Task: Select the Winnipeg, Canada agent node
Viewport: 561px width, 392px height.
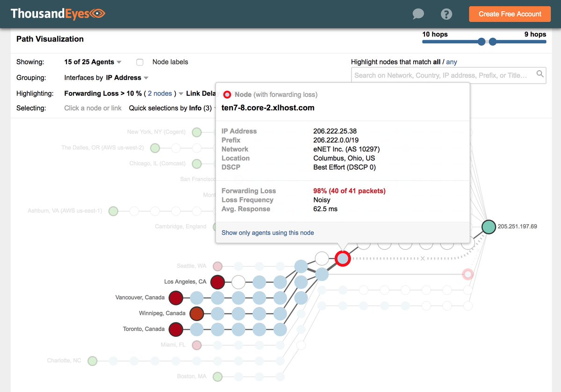Action: [x=197, y=314]
